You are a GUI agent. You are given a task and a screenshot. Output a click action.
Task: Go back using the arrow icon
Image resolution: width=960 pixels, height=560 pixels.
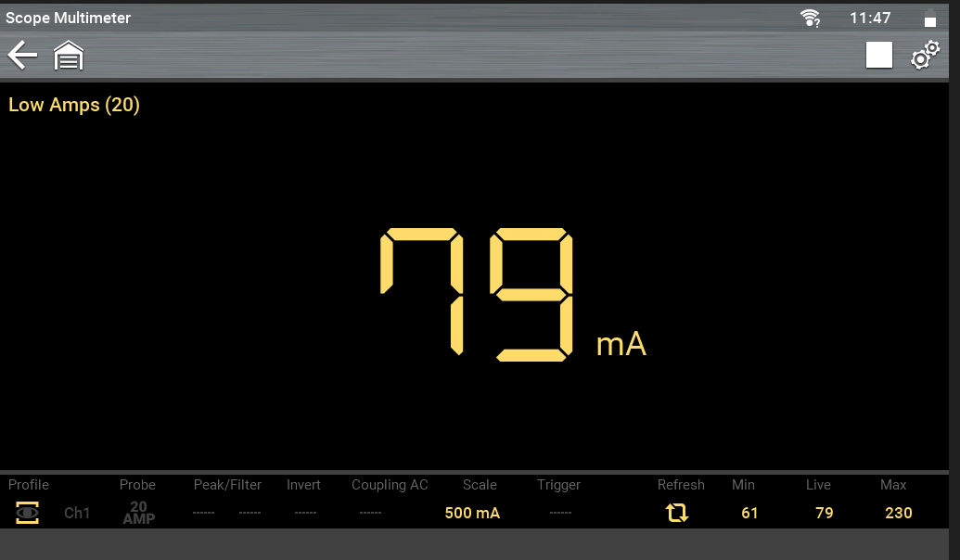click(22, 56)
